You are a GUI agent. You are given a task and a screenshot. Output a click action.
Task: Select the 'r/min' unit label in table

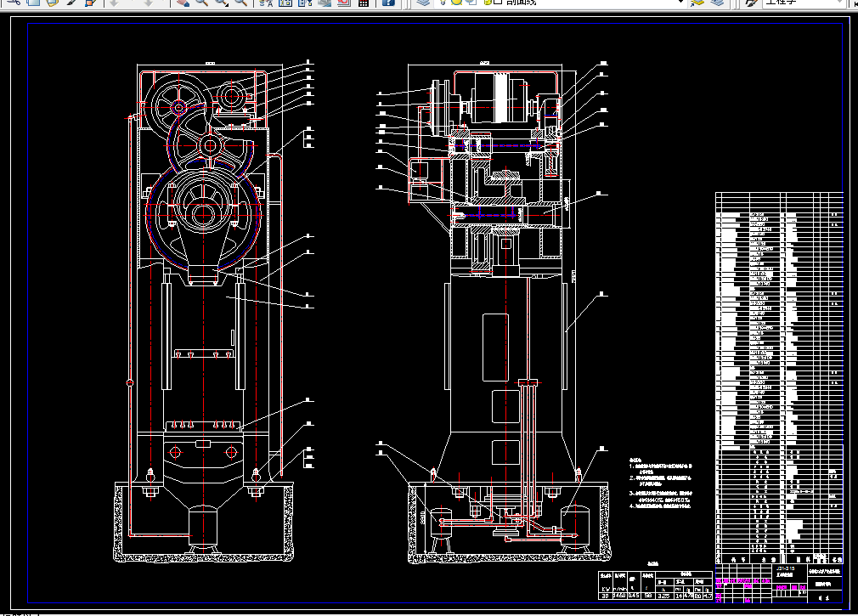coord(619,589)
